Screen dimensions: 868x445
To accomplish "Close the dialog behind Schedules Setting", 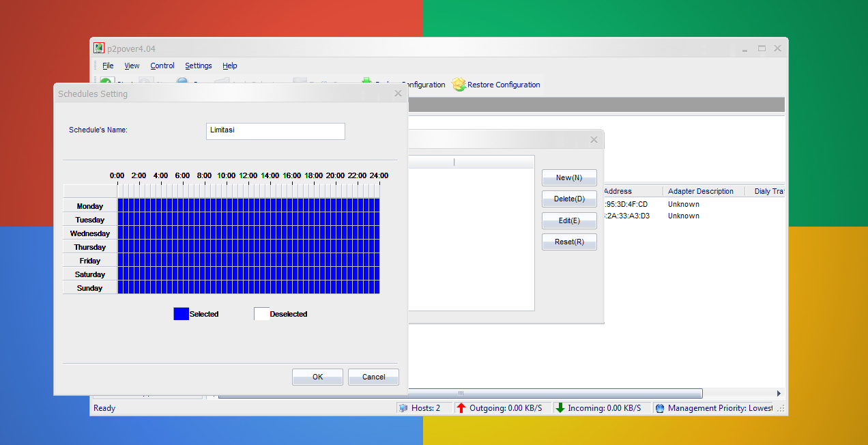I will tap(594, 140).
